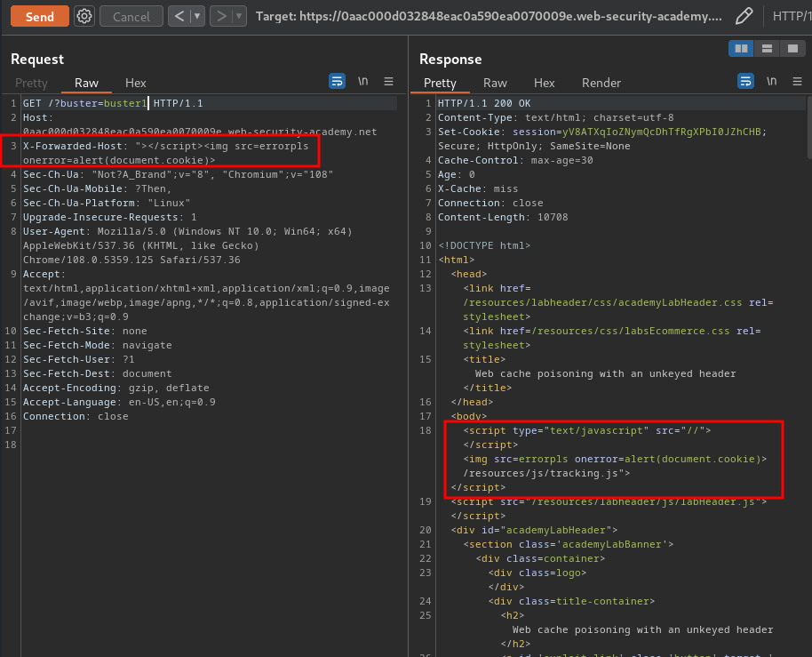The image size is (812, 657).
Task: Toggle non-printable characters \n in Request panel
Action: [x=363, y=82]
